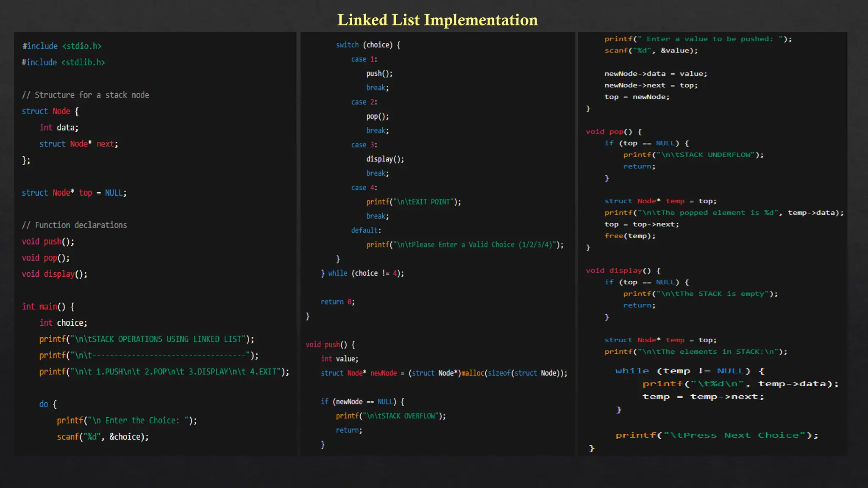868x488 pixels.
Task: Click the top = top->next; line
Action: coord(642,225)
